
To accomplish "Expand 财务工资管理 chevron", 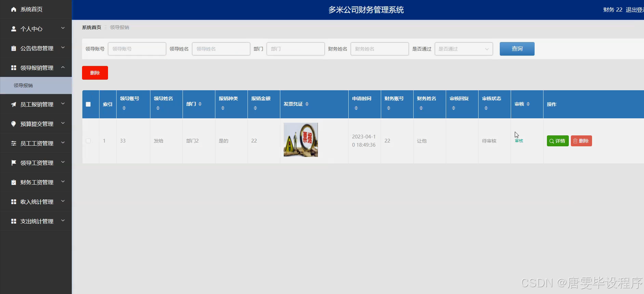I will pos(63,182).
